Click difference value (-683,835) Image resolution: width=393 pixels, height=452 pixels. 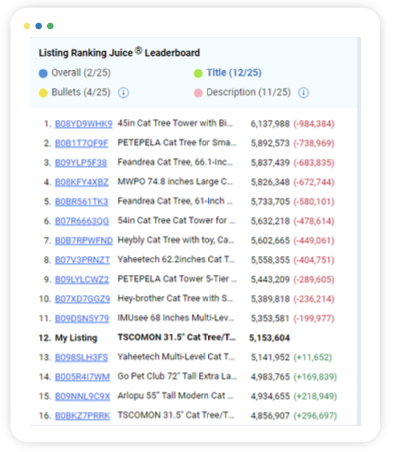[x=314, y=163]
